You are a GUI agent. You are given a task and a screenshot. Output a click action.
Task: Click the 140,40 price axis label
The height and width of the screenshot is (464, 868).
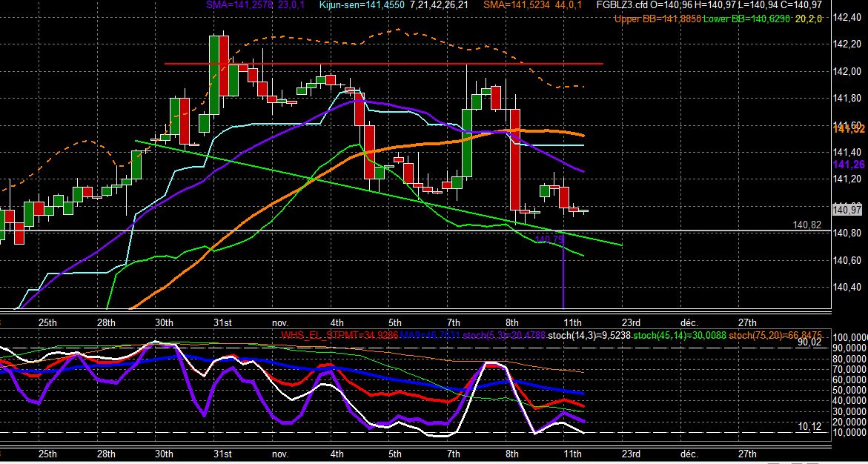(x=847, y=287)
